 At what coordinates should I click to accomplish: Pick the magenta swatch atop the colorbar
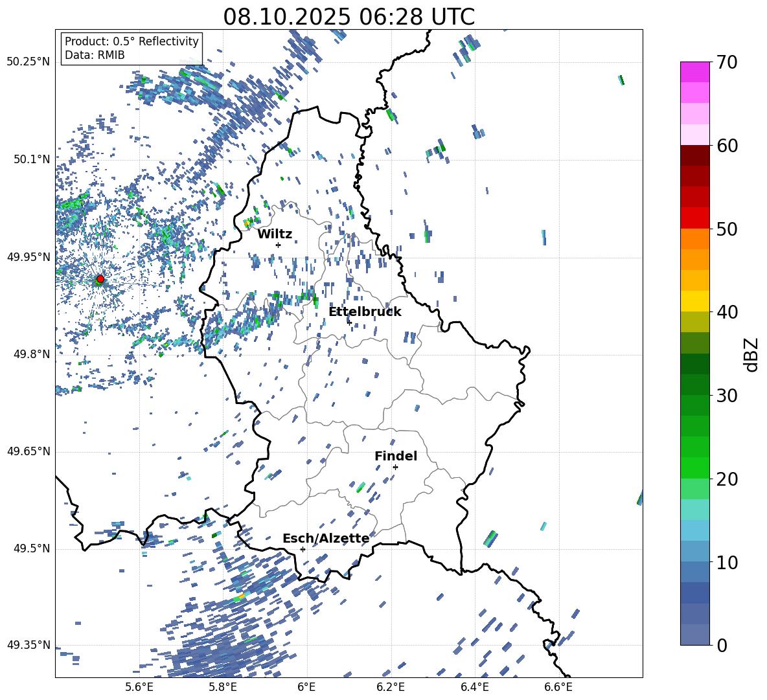(x=695, y=72)
